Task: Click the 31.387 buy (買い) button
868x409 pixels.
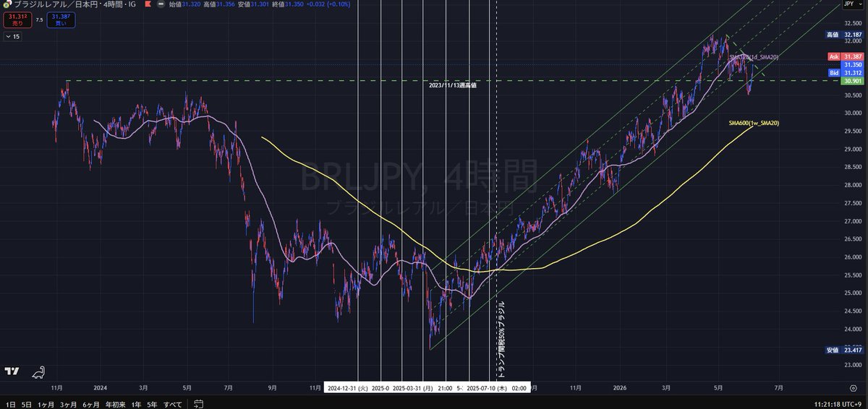Action: point(61,20)
